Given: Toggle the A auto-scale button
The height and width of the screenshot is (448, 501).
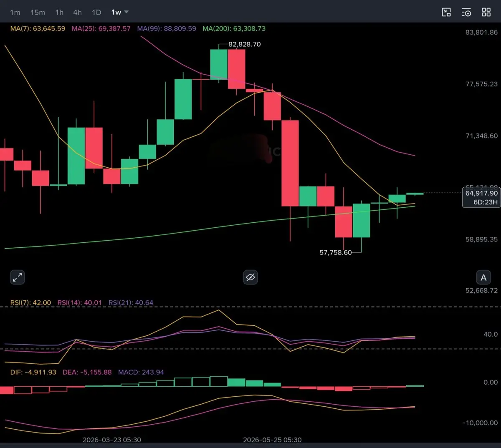Looking at the screenshot, I should pos(483,277).
